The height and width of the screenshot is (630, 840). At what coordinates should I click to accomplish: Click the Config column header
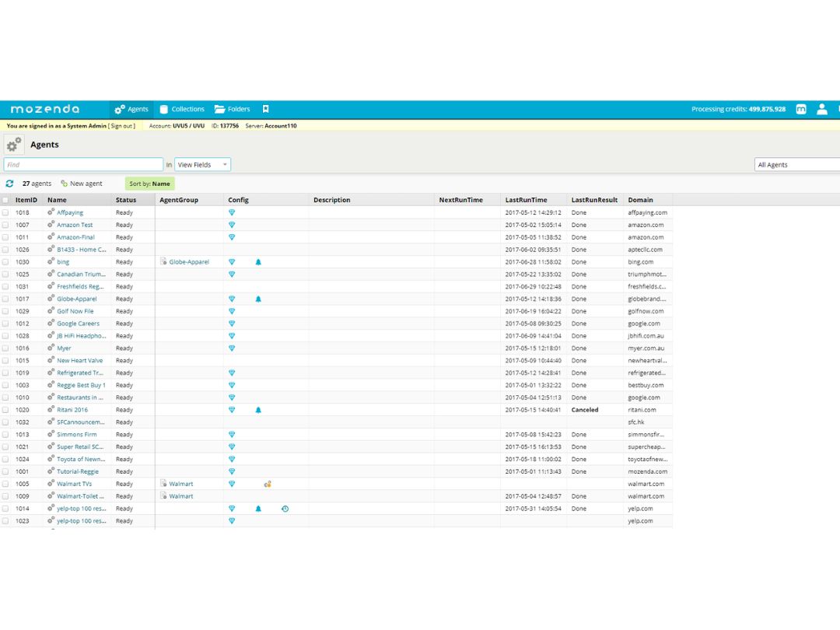(x=239, y=200)
